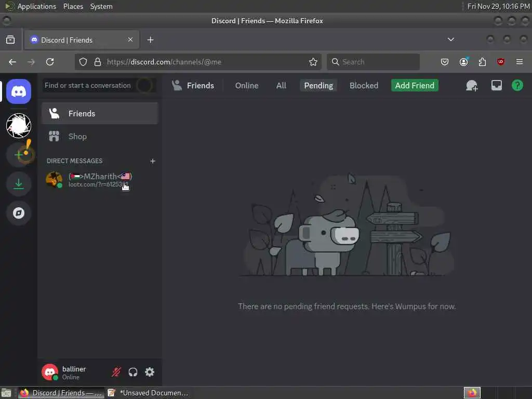Explore Discoverable Servers compass icon
Viewport: 532px width, 399px height.
click(x=19, y=213)
